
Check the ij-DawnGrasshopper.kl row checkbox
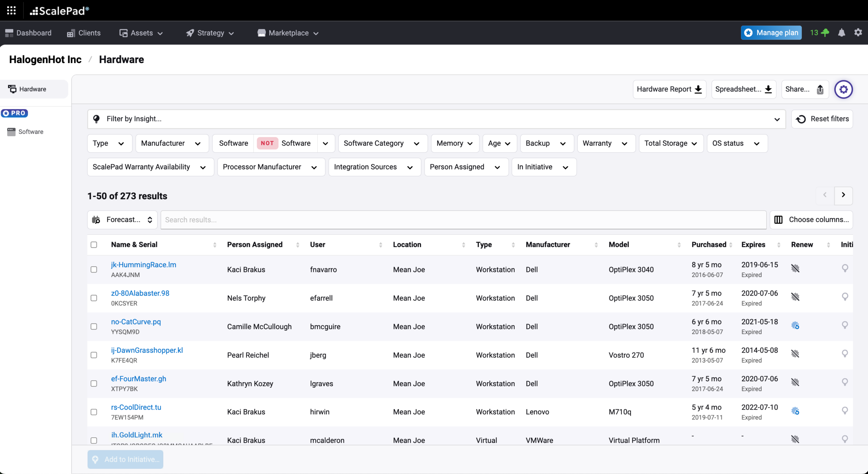coord(94,355)
